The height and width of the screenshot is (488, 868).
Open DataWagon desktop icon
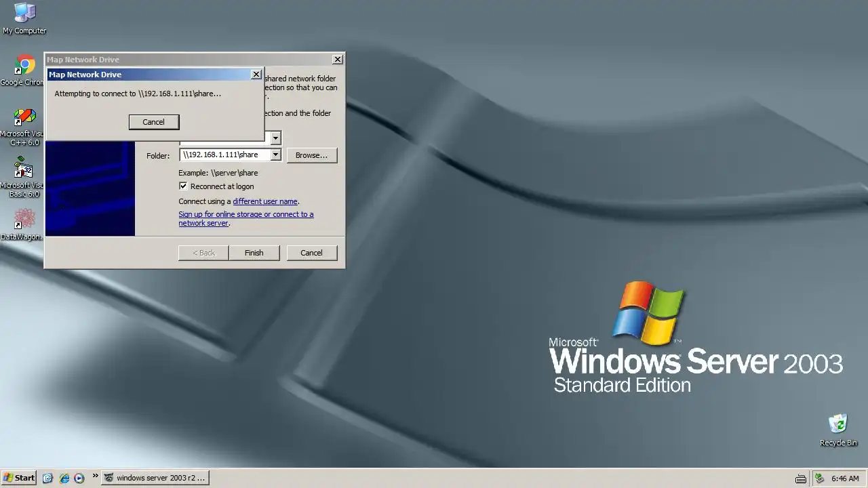click(x=24, y=225)
